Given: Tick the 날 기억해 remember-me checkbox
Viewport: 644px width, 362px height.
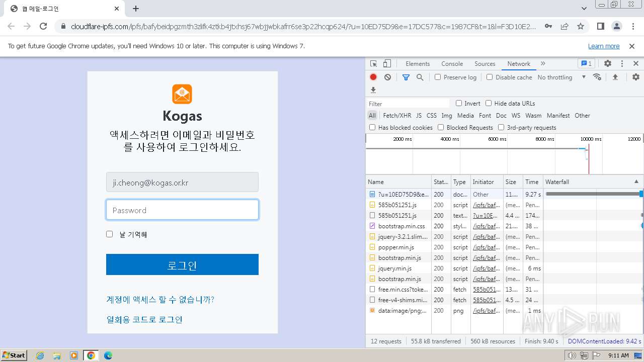Looking at the screenshot, I should point(109,234).
